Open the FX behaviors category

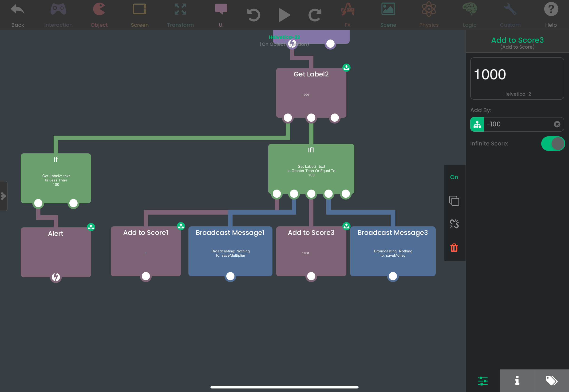point(348,15)
